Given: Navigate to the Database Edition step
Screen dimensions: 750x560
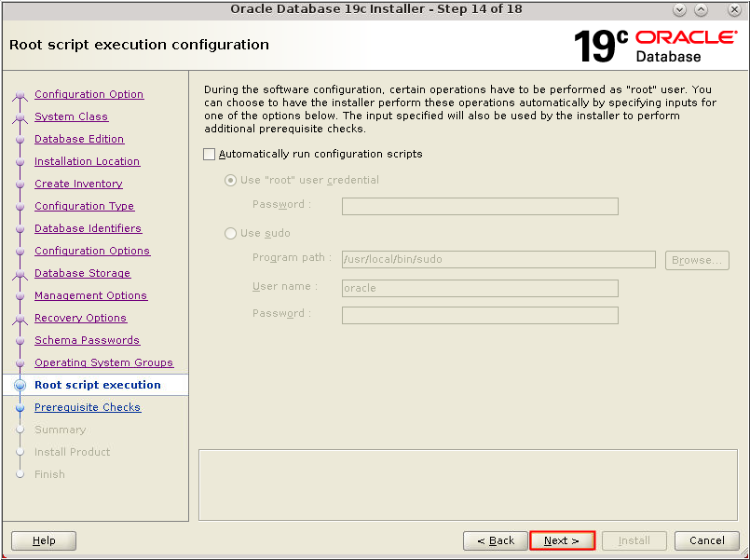Looking at the screenshot, I should [79, 138].
